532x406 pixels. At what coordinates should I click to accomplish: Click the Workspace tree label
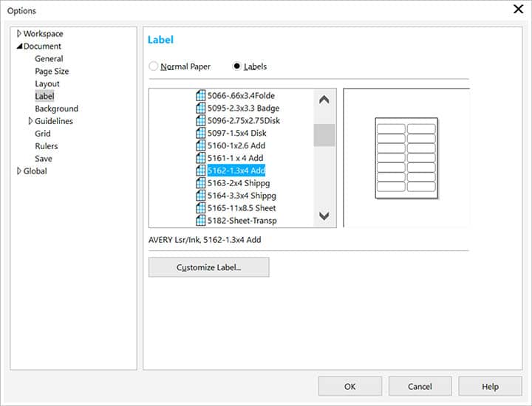click(43, 33)
